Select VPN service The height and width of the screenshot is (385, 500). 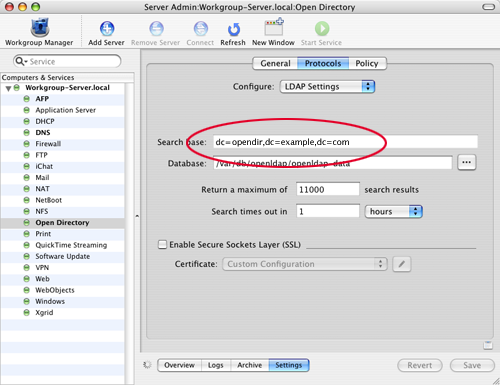[x=42, y=268]
